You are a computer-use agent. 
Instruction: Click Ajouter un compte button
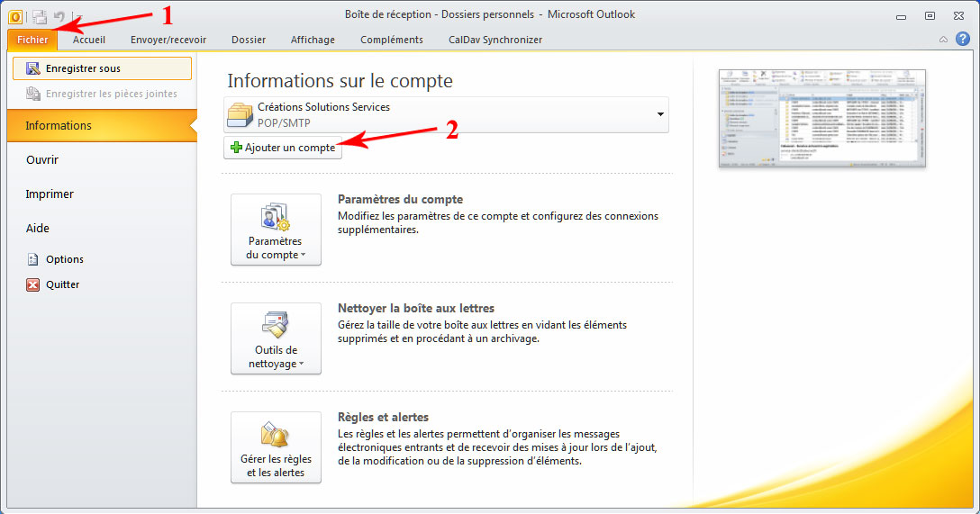[x=283, y=148]
